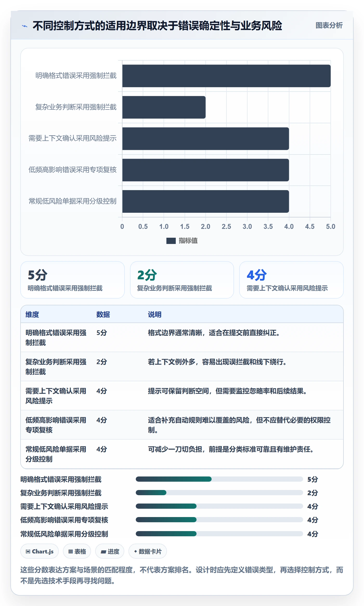
Task: Select the bar for 复杂业务判断采用强制拦截
Action: (x=164, y=107)
